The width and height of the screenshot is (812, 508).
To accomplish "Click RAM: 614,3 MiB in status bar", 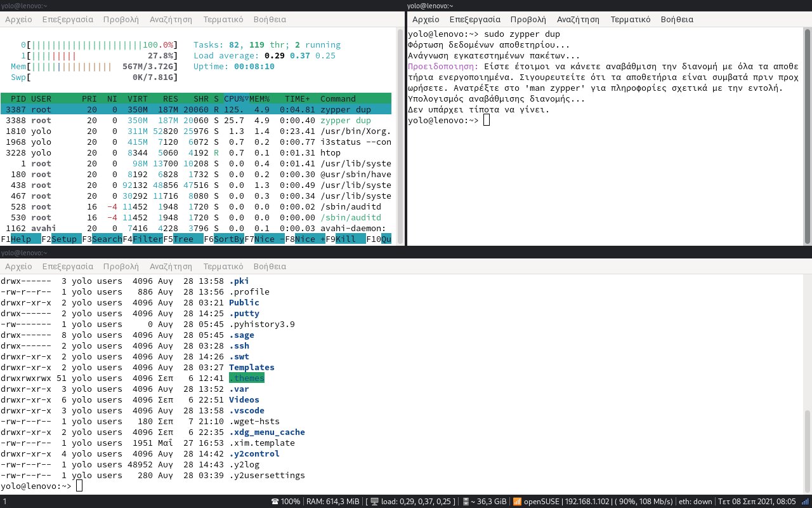I will [333, 502].
